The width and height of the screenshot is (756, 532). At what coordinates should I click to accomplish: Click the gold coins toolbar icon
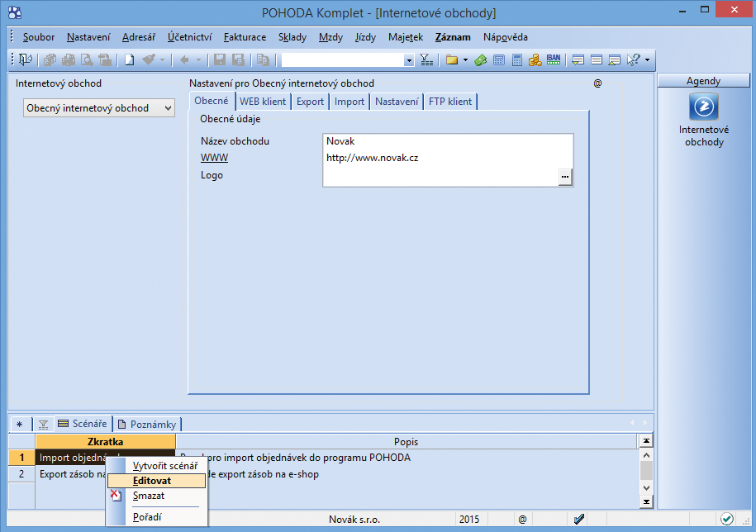pyautogui.click(x=535, y=59)
